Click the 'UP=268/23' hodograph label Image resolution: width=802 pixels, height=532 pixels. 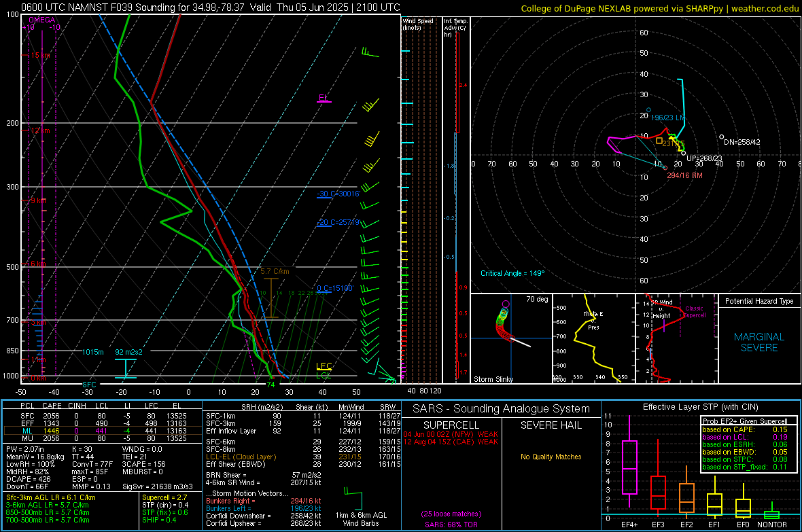click(704, 158)
